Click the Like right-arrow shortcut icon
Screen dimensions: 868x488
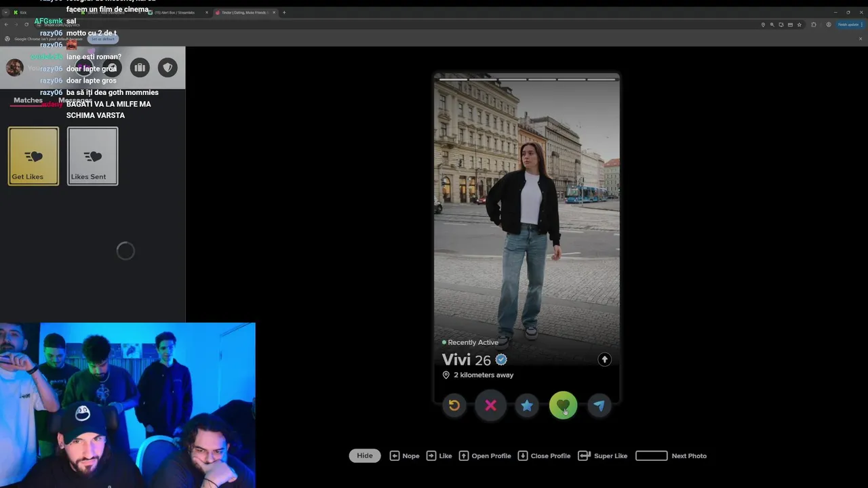pyautogui.click(x=431, y=455)
